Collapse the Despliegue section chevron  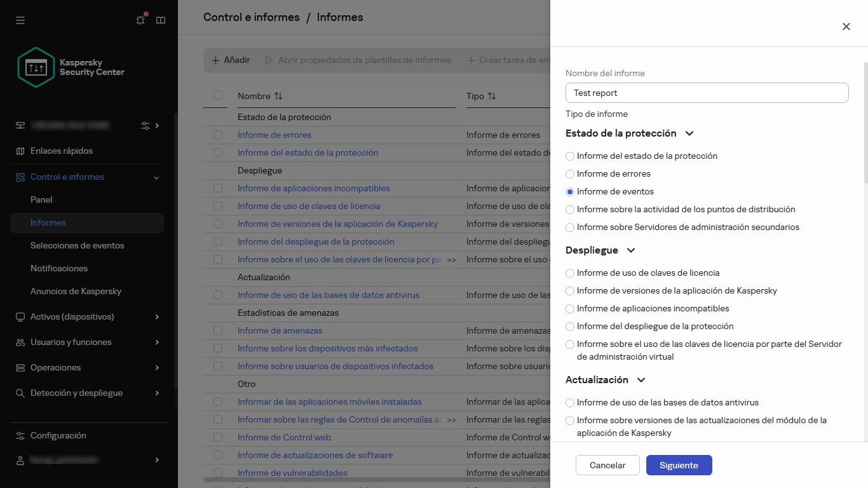click(x=630, y=250)
